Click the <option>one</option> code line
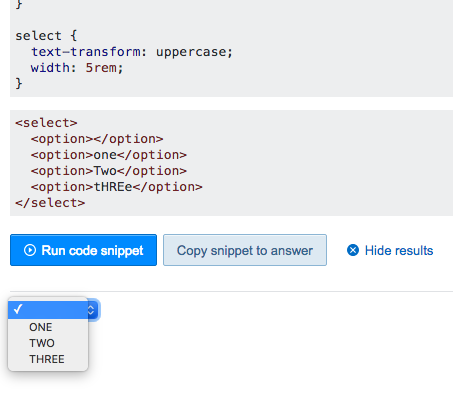Viewport: 453px width, 401px height. tap(109, 155)
